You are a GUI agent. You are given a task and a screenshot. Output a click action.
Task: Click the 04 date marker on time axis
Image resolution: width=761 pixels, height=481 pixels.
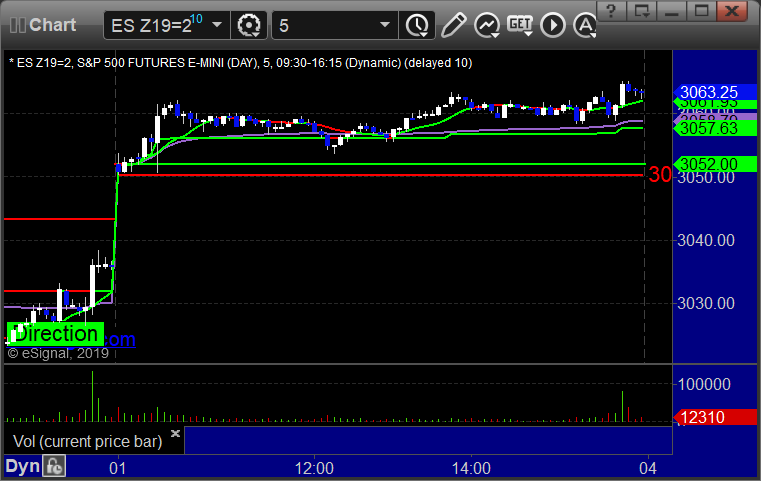click(x=648, y=468)
